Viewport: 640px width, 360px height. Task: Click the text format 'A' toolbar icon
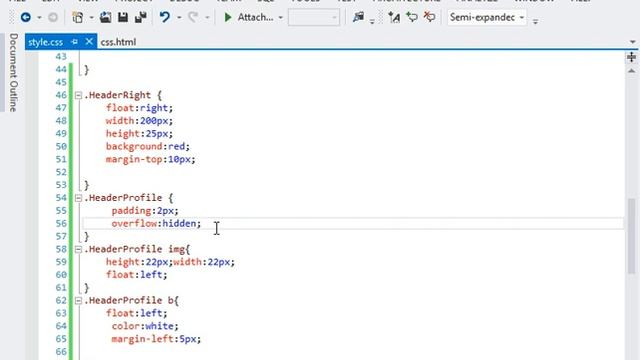click(x=394, y=17)
